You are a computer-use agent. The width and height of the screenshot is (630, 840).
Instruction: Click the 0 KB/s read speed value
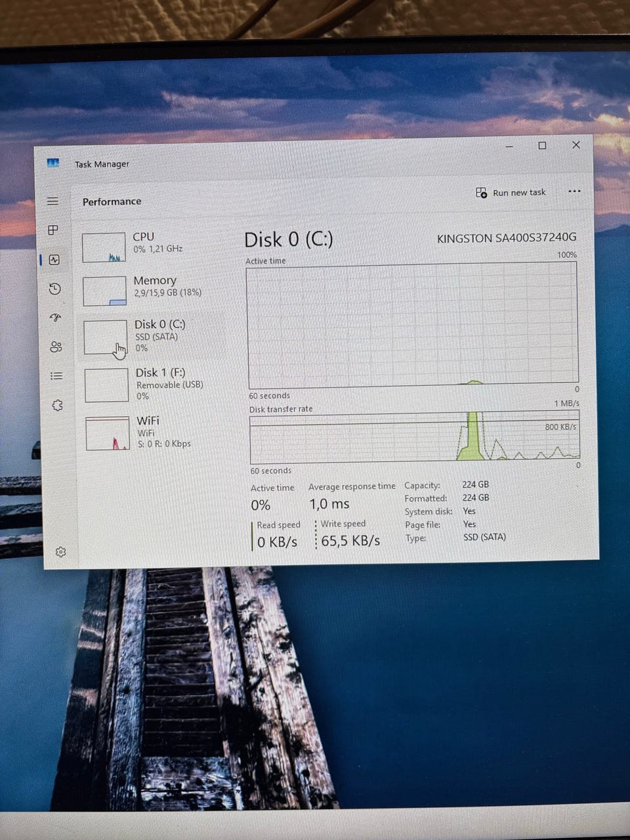point(277,542)
